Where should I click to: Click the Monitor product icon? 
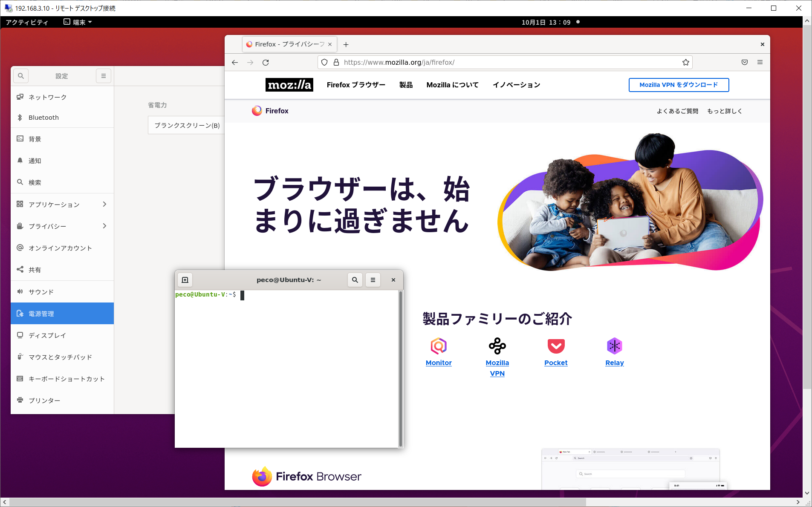[x=439, y=346]
